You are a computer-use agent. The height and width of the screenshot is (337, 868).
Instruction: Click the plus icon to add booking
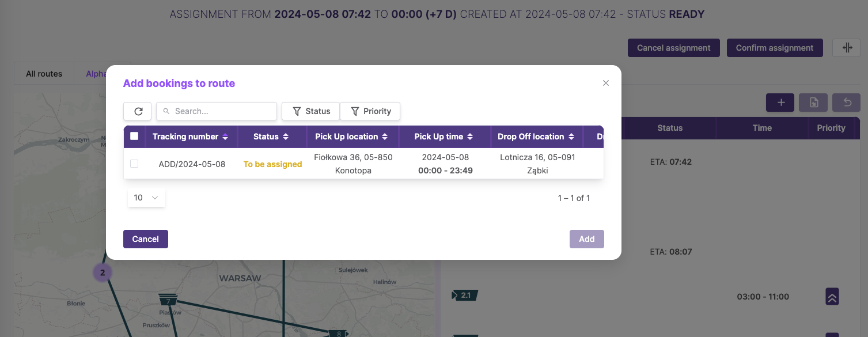click(780, 103)
